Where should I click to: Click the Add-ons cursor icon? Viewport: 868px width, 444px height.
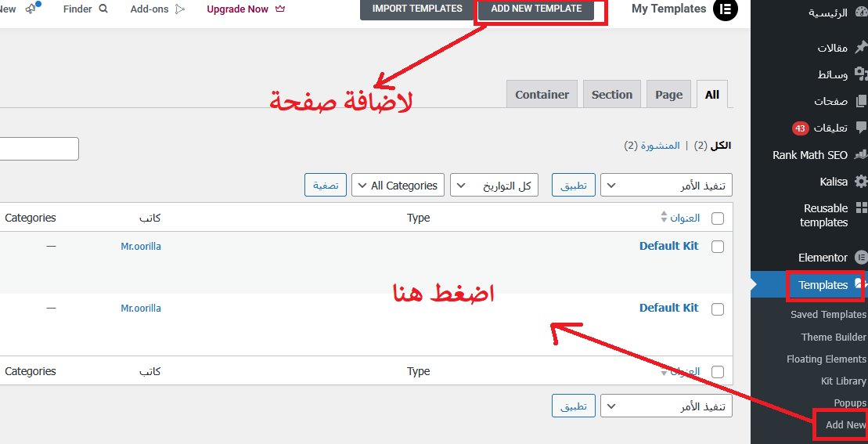178,9
